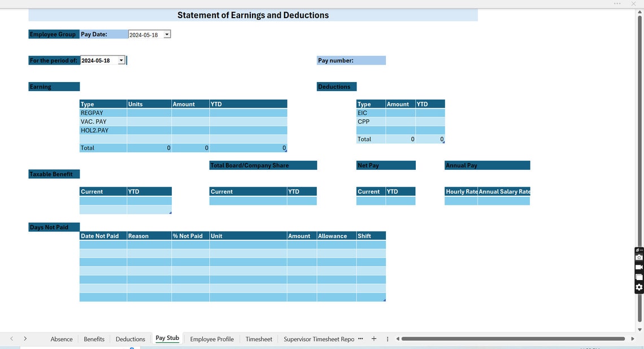The height and width of the screenshot is (349, 644).
Task: Select the Deductions sheet tab
Action: (x=130, y=339)
